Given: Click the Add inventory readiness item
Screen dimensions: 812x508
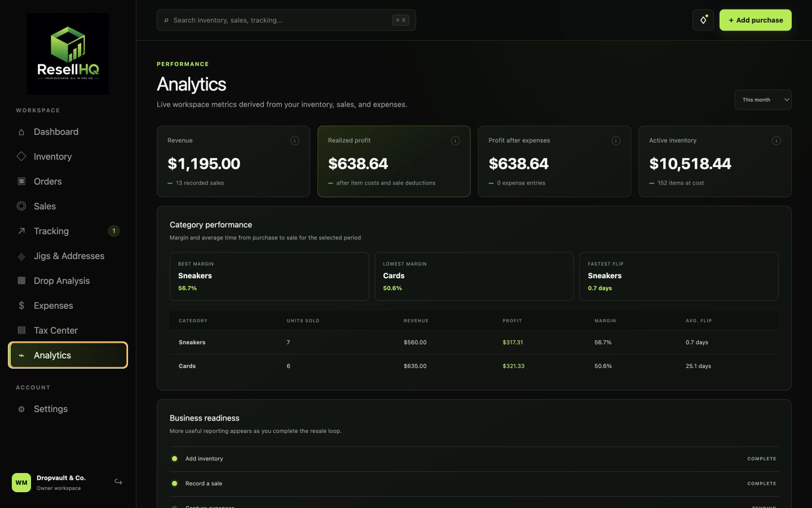Looking at the screenshot, I should coord(474,459).
